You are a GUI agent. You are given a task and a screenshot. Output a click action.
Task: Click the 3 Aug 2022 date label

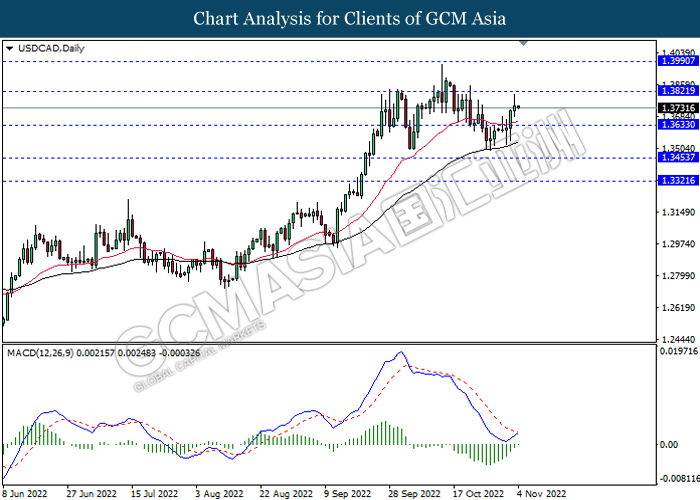tap(219, 494)
